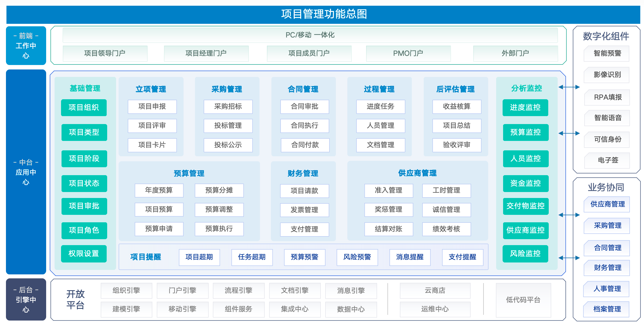Open the 外部门户 box
The height and width of the screenshot is (325, 644).
pyautogui.click(x=515, y=53)
